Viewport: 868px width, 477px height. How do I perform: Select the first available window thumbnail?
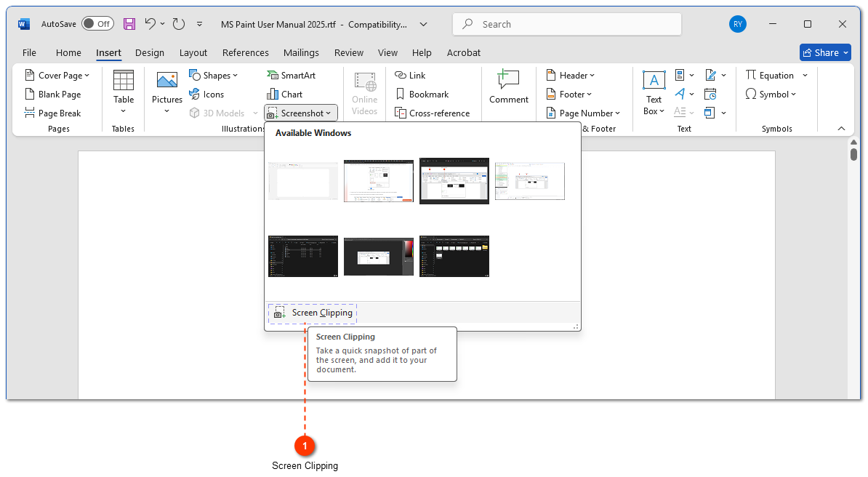[x=303, y=180]
